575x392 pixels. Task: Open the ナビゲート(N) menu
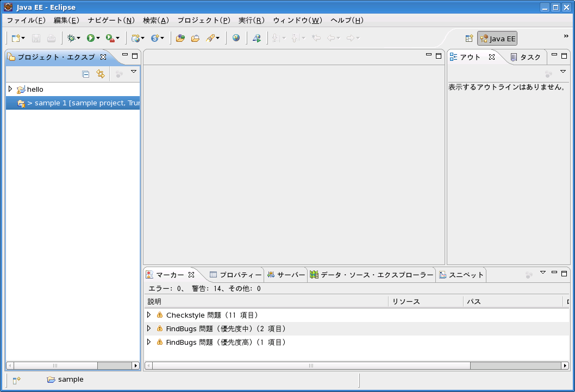click(111, 20)
